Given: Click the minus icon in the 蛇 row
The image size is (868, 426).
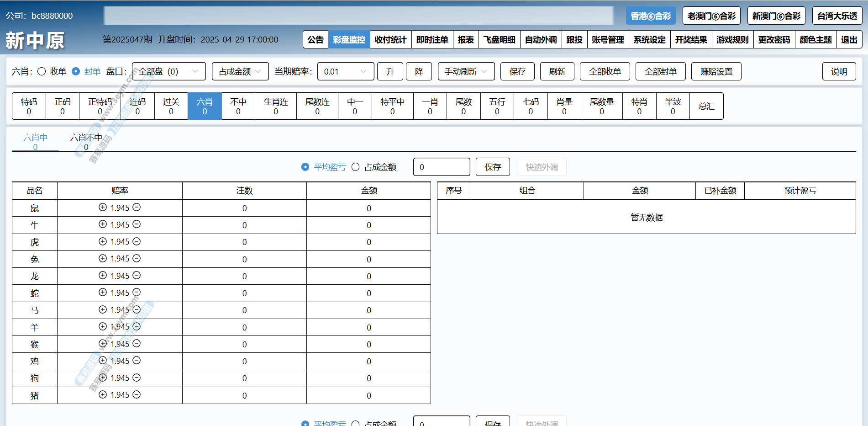Looking at the screenshot, I should pyautogui.click(x=137, y=293).
